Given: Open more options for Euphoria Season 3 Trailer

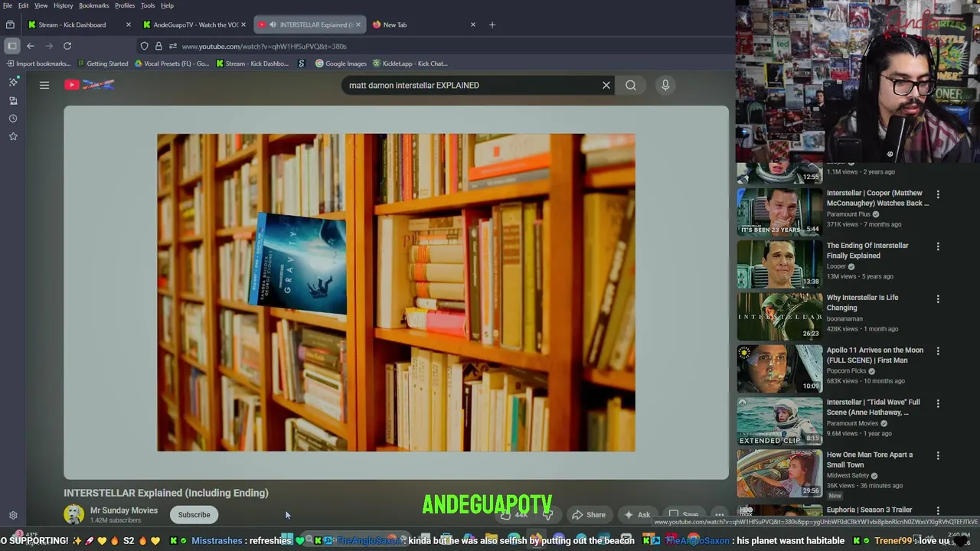Looking at the screenshot, I should [x=938, y=510].
